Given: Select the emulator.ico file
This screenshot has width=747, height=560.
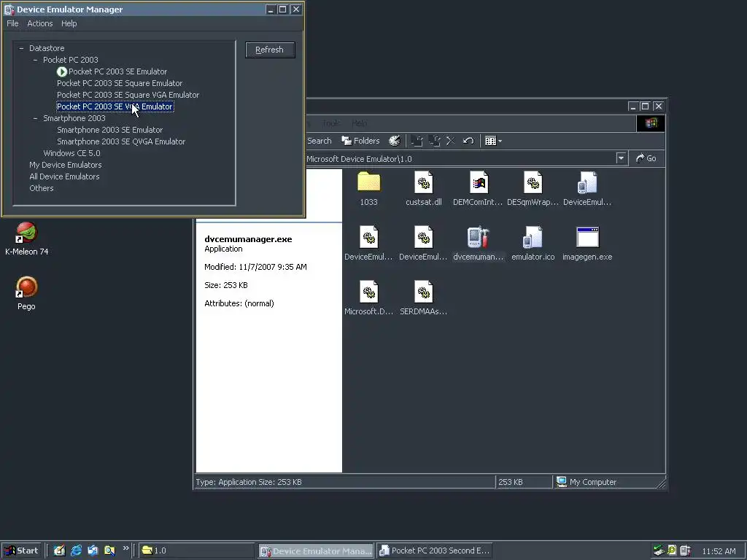Looking at the screenshot, I should [533, 237].
